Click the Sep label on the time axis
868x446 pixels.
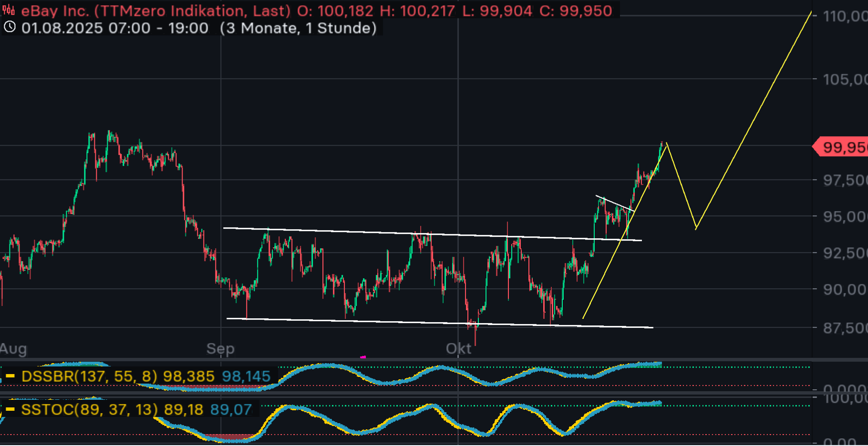(x=220, y=349)
